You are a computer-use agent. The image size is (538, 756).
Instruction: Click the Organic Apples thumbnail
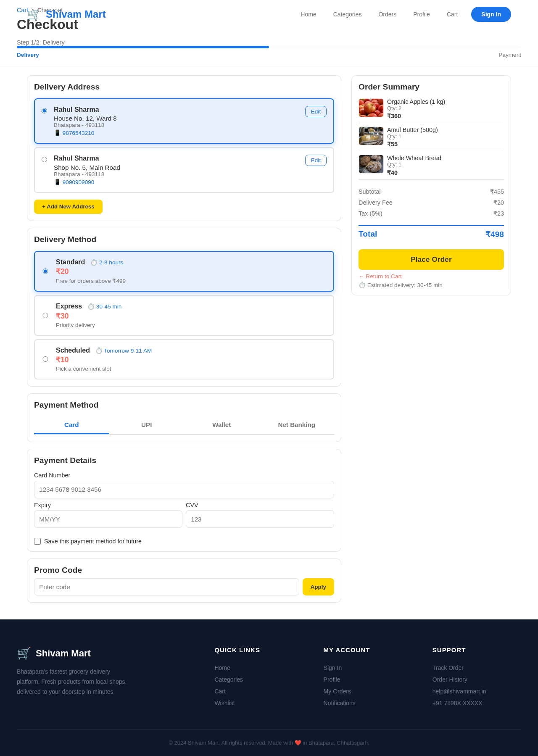371,108
